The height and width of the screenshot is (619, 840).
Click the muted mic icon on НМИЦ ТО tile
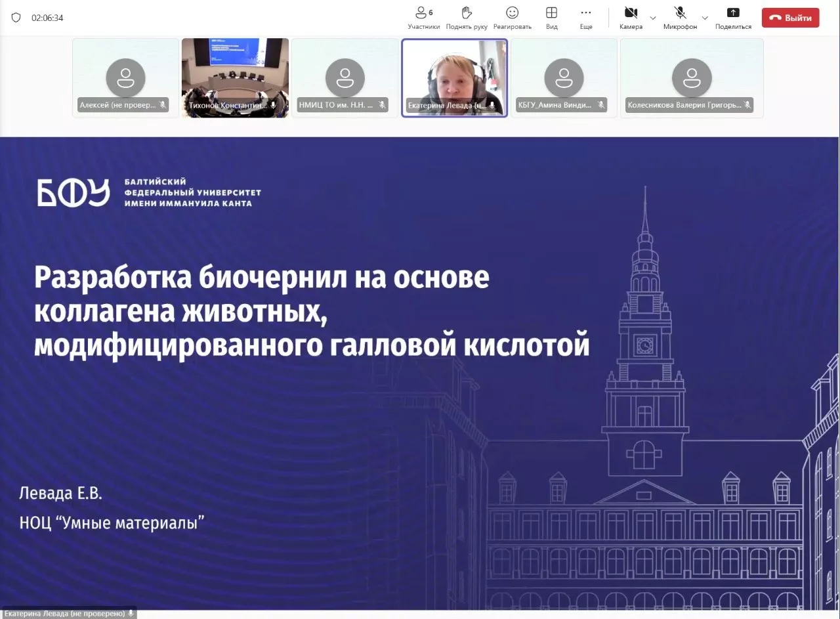coord(381,105)
